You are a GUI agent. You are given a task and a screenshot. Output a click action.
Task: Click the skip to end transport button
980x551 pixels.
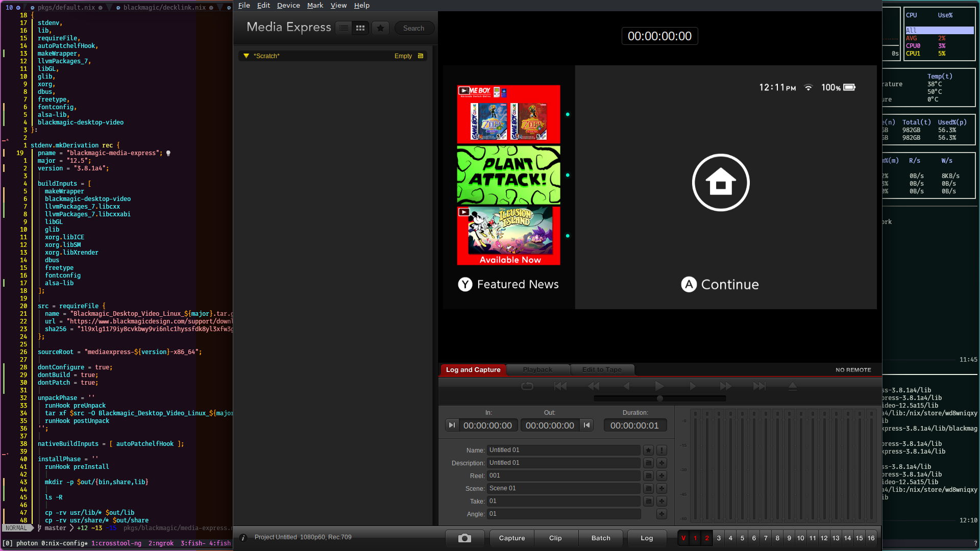pos(759,386)
